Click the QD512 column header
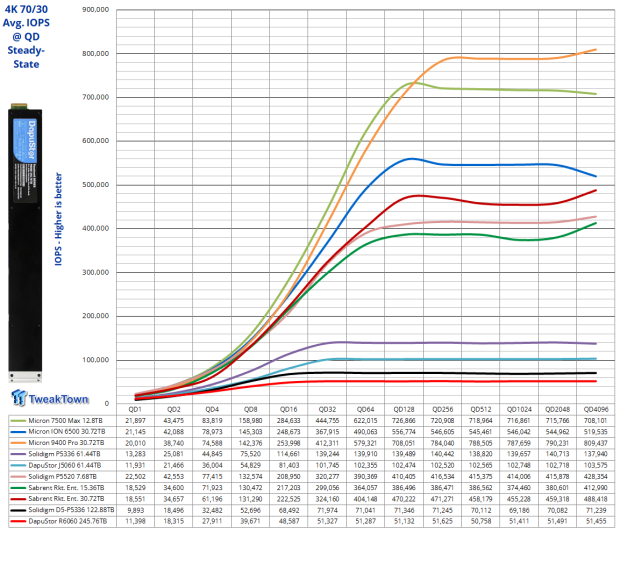Image resolution: width=620 pixels, height=568 pixels. 480,409
